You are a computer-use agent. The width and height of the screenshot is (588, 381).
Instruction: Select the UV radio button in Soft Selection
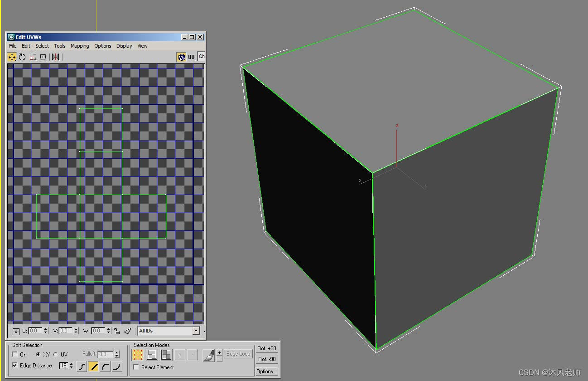tap(56, 354)
